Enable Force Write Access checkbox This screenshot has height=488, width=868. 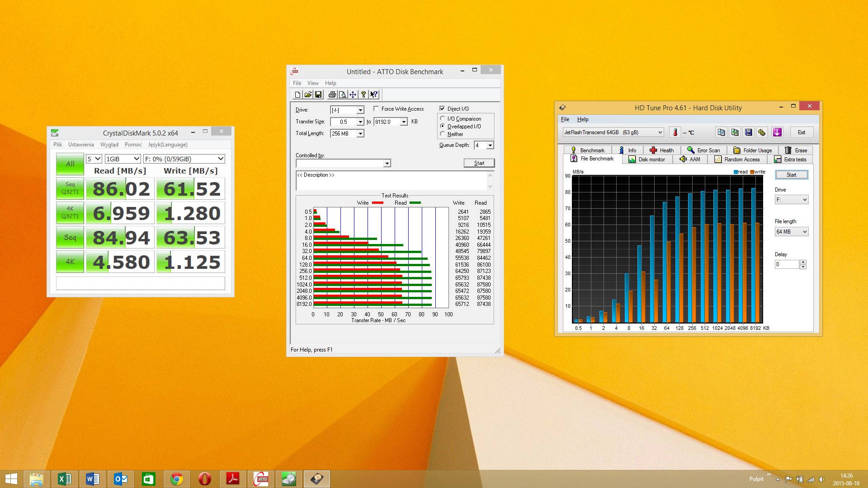click(x=376, y=109)
